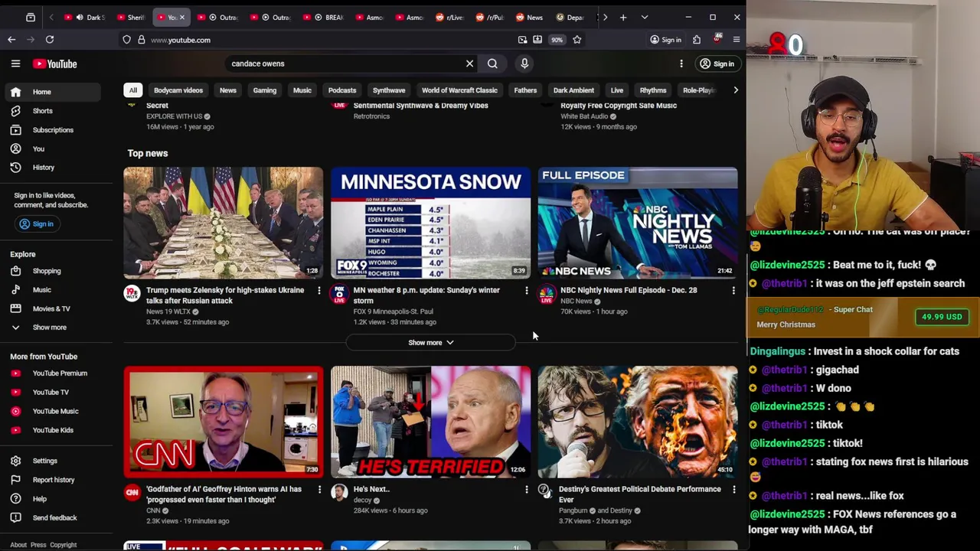Open options menu for MN weather video

526,291
